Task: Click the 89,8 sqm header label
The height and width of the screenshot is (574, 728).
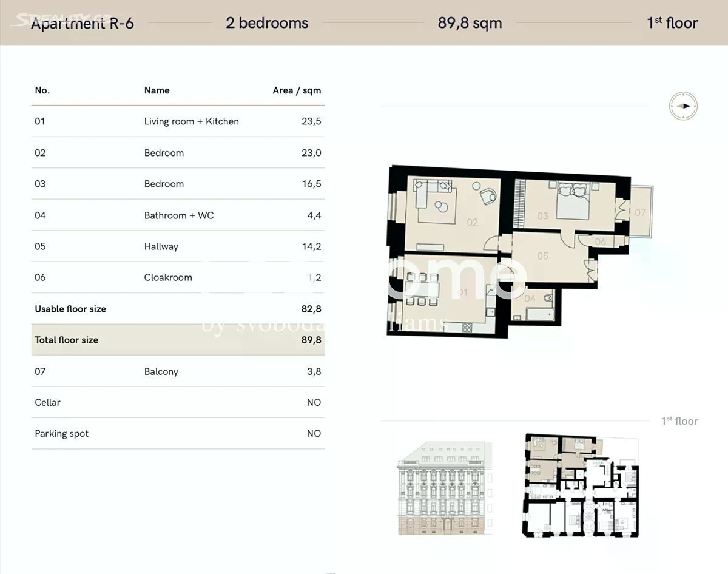Action: coord(470,23)
